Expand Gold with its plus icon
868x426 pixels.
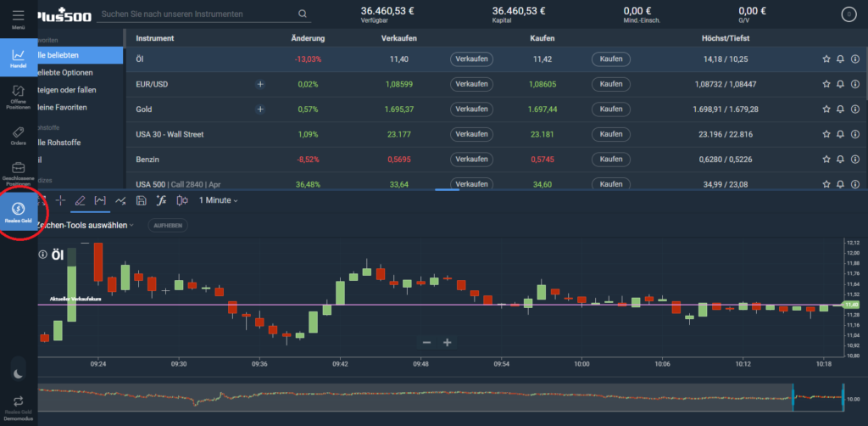260,109
